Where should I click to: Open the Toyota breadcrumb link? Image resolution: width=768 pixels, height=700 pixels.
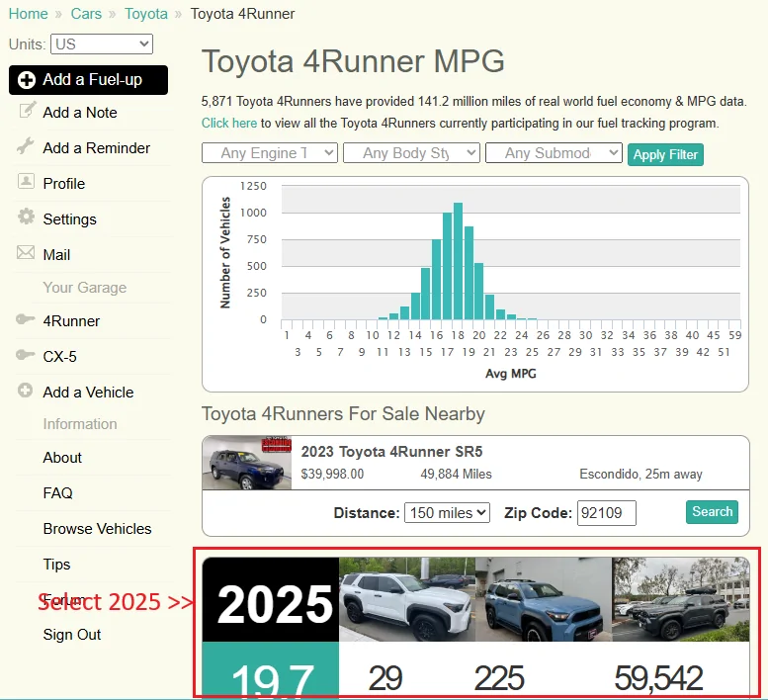pyautogui.click(x=146, y=14)
